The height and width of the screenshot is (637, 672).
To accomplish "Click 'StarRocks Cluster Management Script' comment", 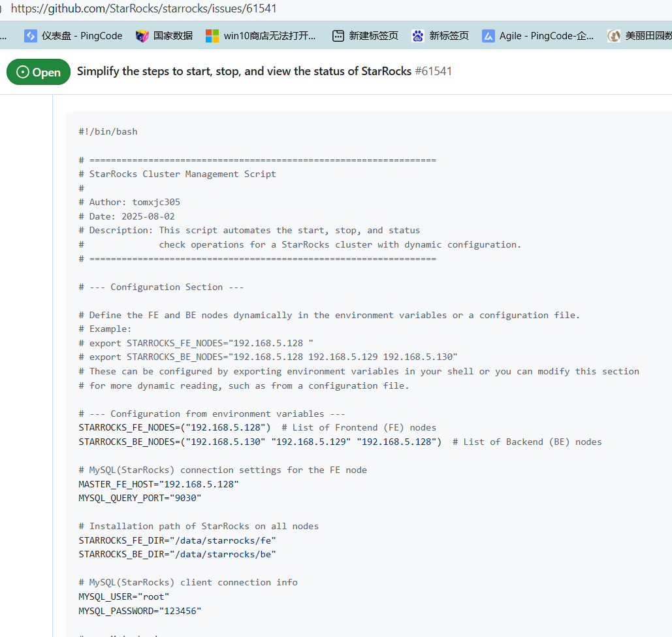I will tap(178, 174).
